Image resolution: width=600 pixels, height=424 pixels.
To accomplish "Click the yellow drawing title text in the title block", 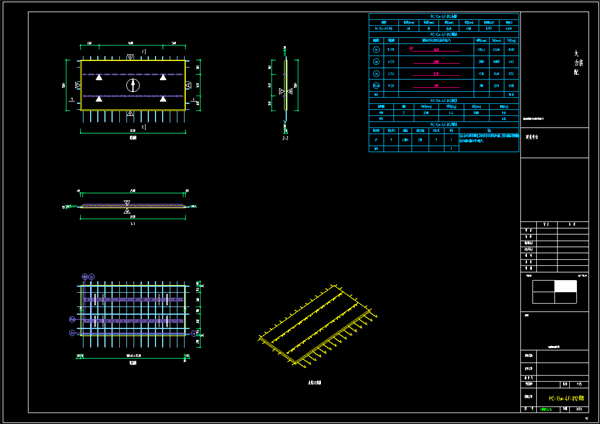I will [566, 398].
